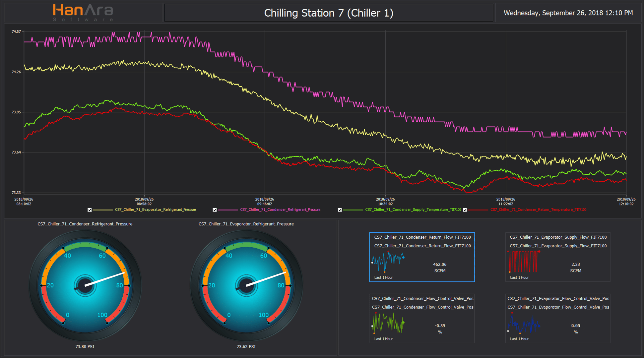Click the Evaporator_Flow_Control_Valve_Pos card header
This screenshot has height=358, width=644.
click(x=558, y=298)
